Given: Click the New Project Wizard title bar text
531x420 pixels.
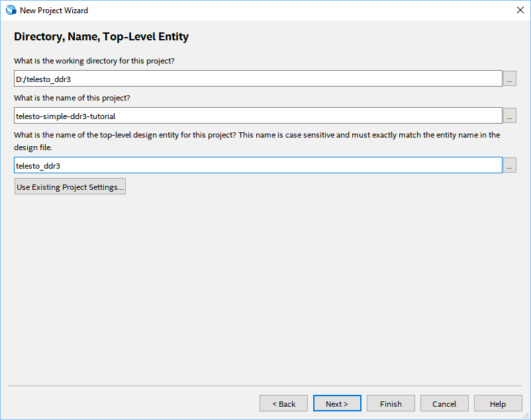Looking at the screenshot, I should coord(54,11).
